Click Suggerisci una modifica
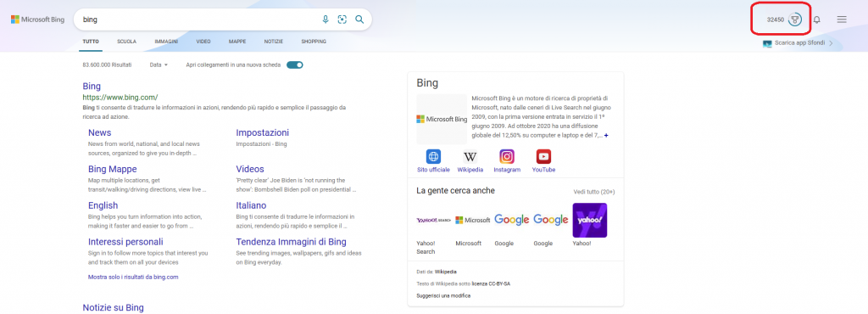The image size is (868, 314). tap(443, 295)
